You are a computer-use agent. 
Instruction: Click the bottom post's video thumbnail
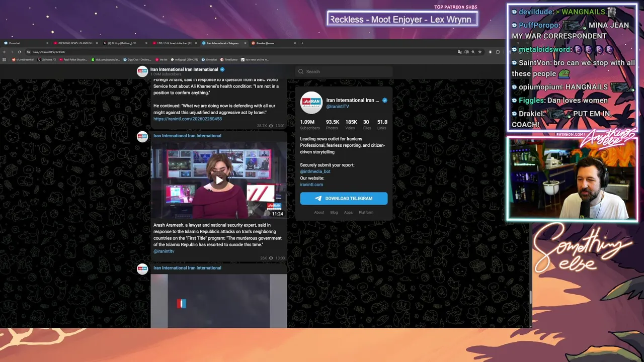point(219,301)
